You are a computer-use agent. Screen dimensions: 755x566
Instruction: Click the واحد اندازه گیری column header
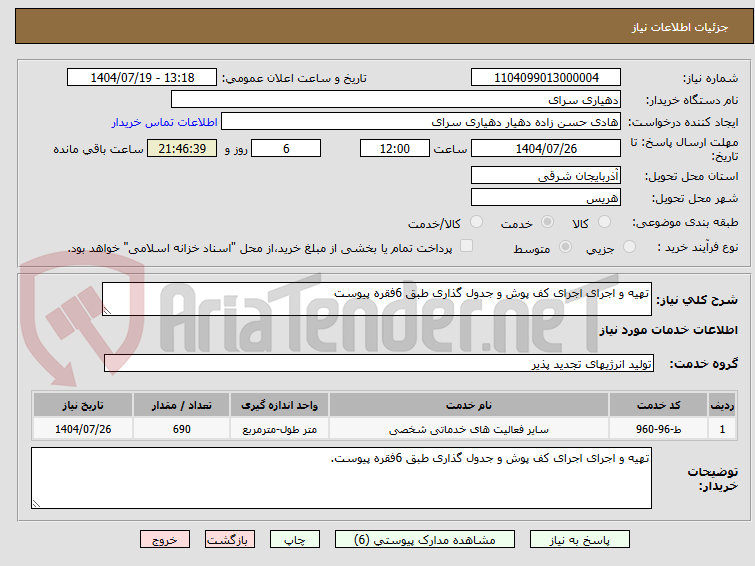pyautogui.click(x=280, y=405)
